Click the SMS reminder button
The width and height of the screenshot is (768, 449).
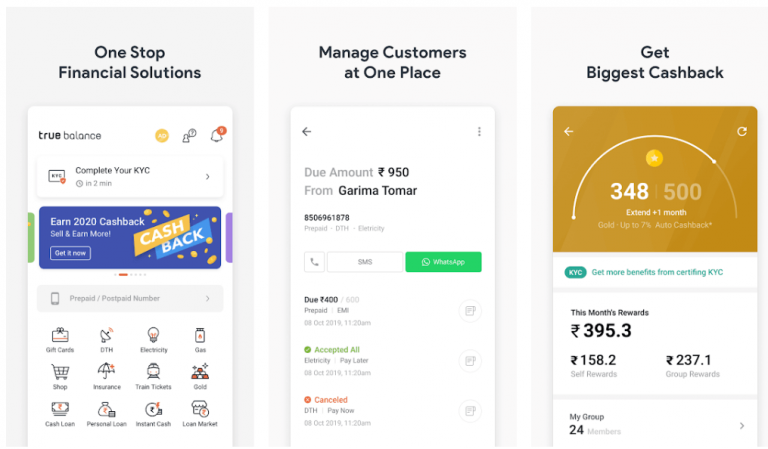point(365,262)
